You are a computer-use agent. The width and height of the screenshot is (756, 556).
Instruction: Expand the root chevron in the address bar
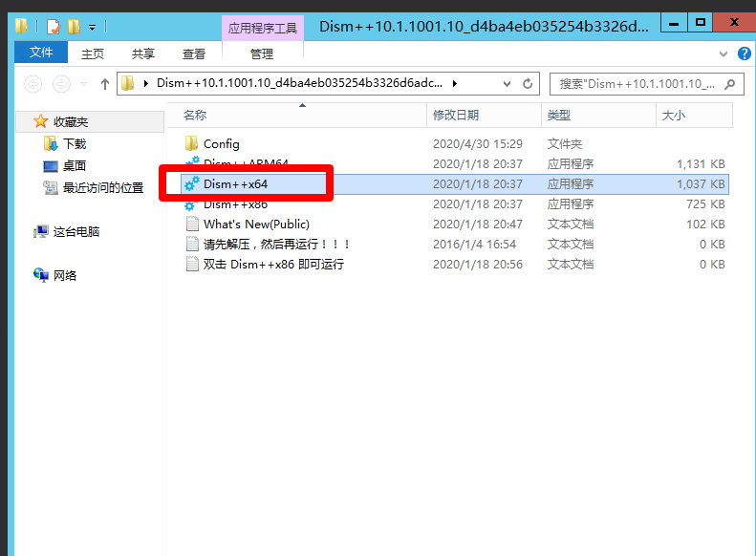(x=145, y=83)
